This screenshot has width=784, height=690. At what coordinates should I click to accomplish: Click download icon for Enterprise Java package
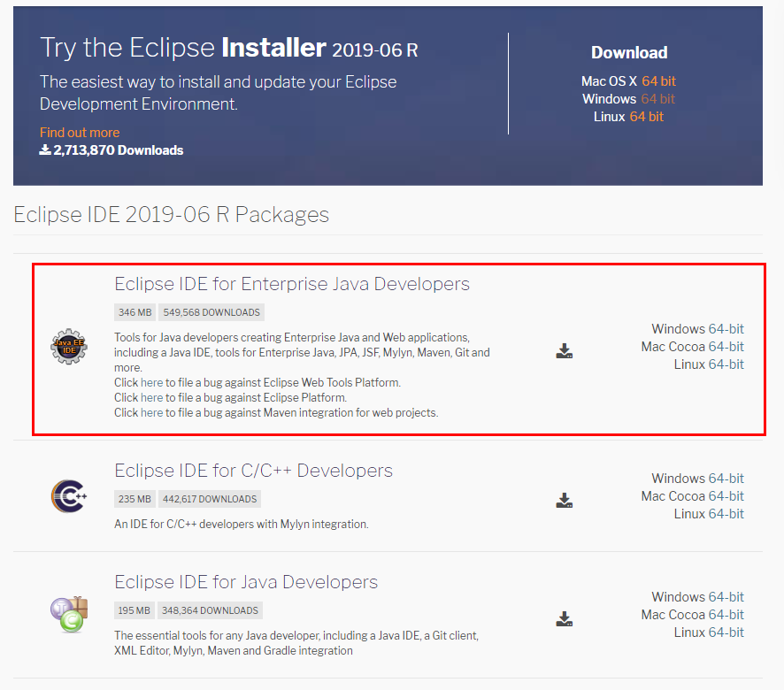click(564, 351)
